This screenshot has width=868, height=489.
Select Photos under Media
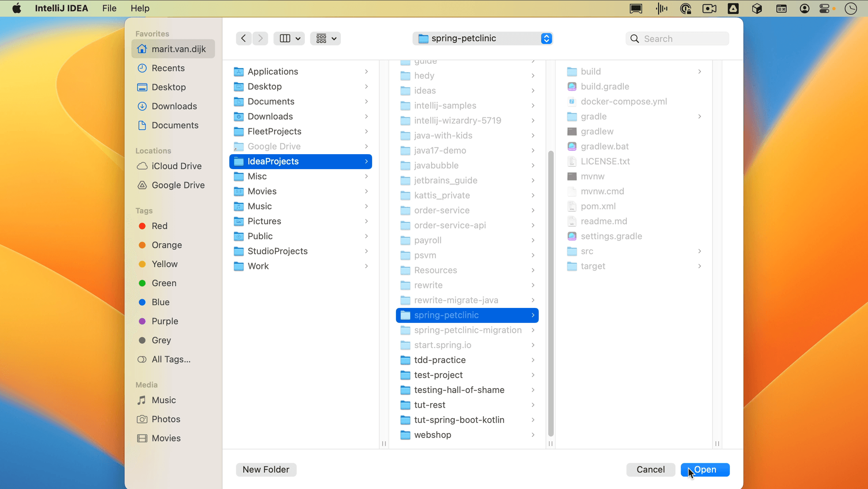pos(165,419)
